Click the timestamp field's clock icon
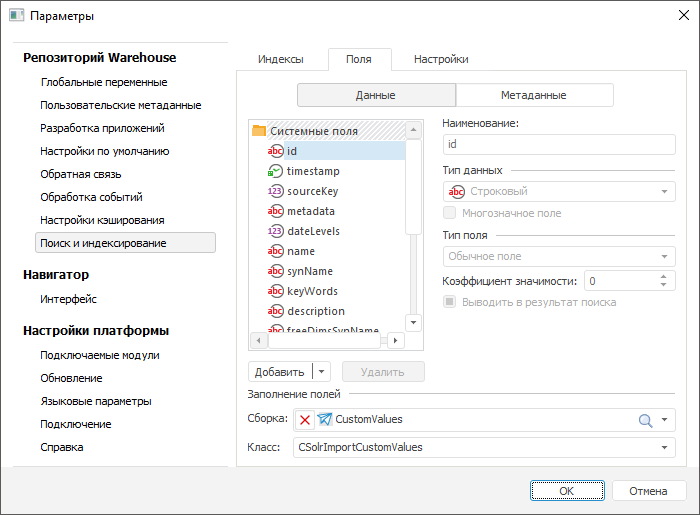Viewport: 700px width, 515px height. pyautogui.click(x=276, y=171)
